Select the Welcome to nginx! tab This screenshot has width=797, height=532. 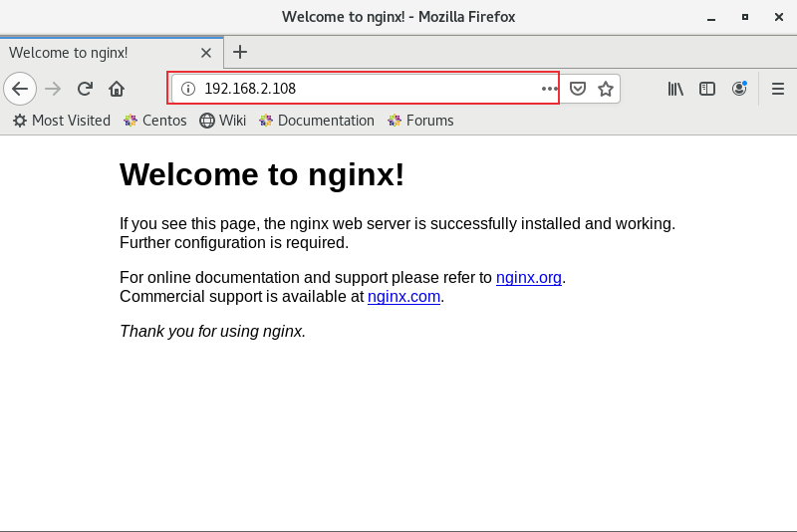(112, 53)
